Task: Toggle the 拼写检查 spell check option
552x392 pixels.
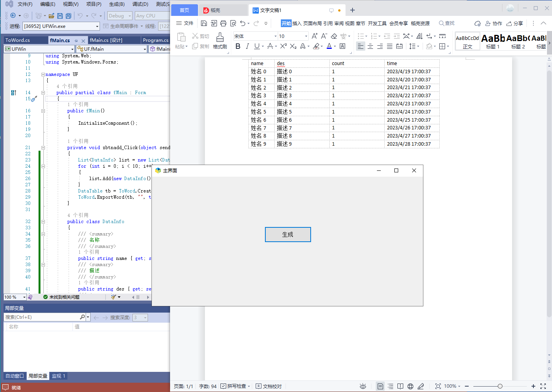Action: point(235,386)
